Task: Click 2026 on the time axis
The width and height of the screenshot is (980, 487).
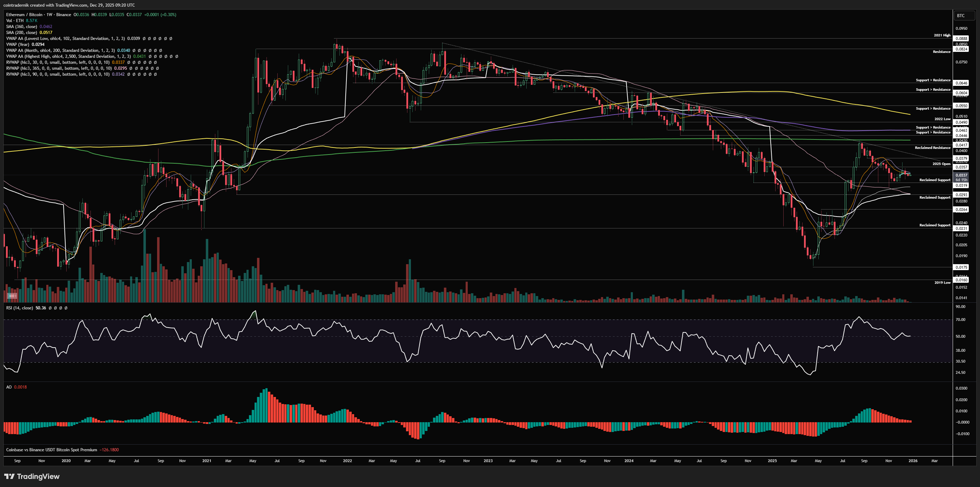Action: point(912,461)
